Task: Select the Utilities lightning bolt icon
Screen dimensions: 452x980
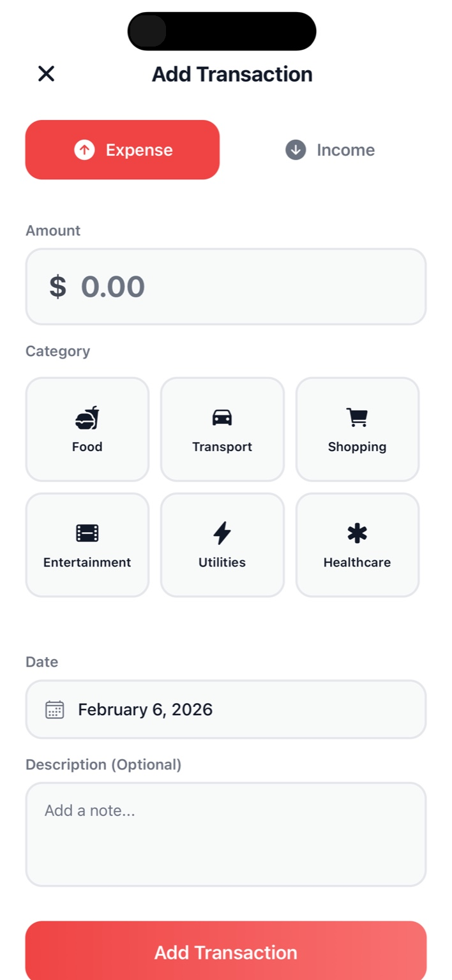Action: click(222, 531)
